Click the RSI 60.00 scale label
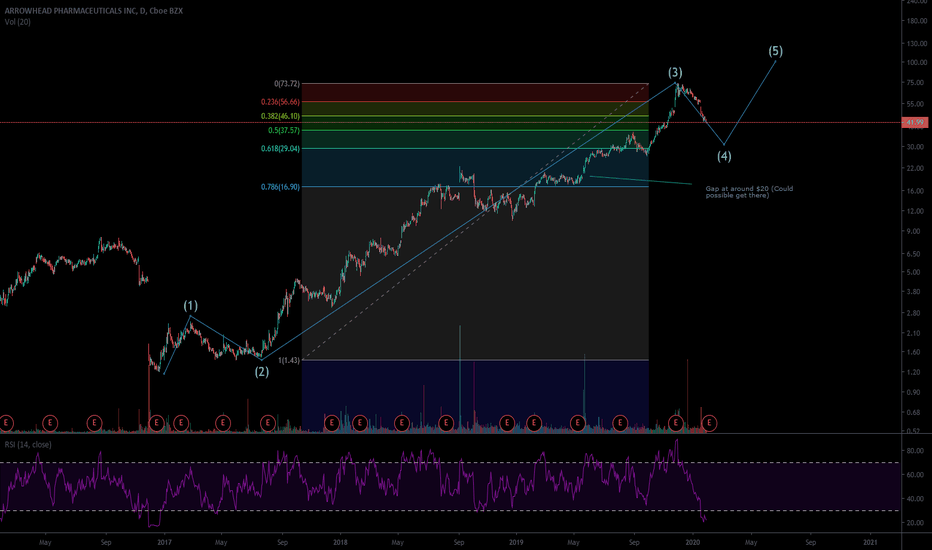Image resolution: width=932 pixels, height=550 pixels. (x=915, y=475)
